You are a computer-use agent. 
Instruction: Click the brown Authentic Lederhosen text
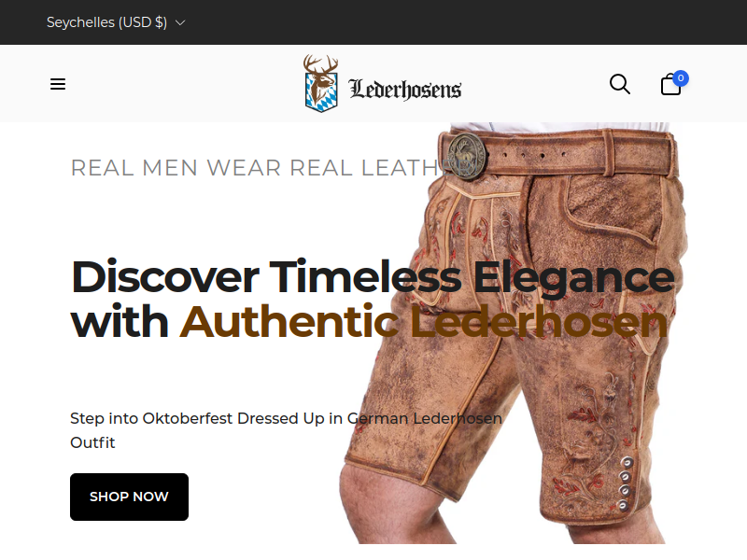(x=424, y=322)
